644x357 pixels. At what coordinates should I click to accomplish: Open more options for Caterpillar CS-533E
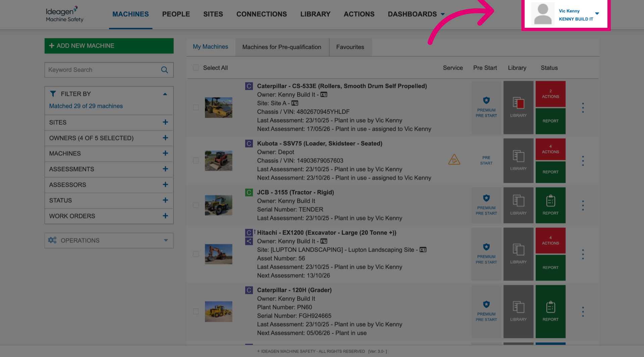pos(583,108)
